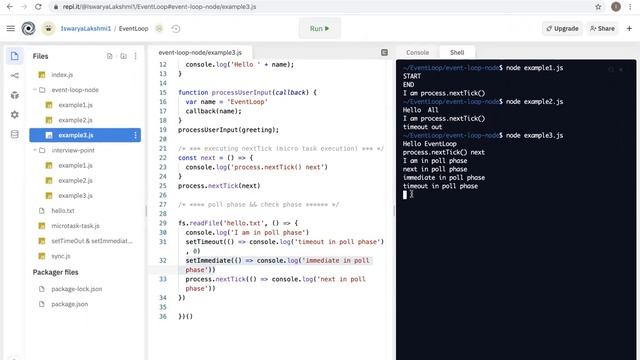
Task: Open three-dot menu on selected example3.js
Action: click(x=136, y=135)
